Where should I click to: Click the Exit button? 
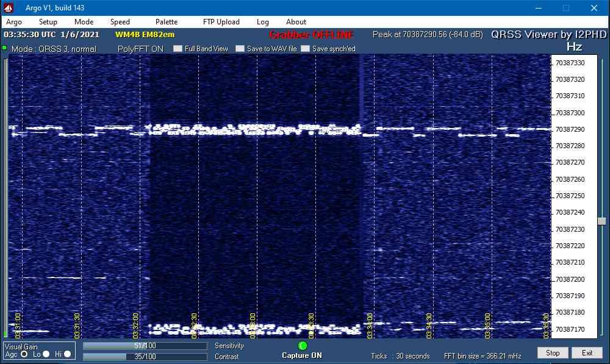pyautogui.click(x=587, y=353)
